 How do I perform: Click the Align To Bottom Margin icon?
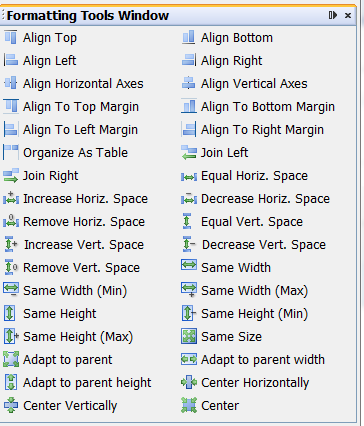189,106
